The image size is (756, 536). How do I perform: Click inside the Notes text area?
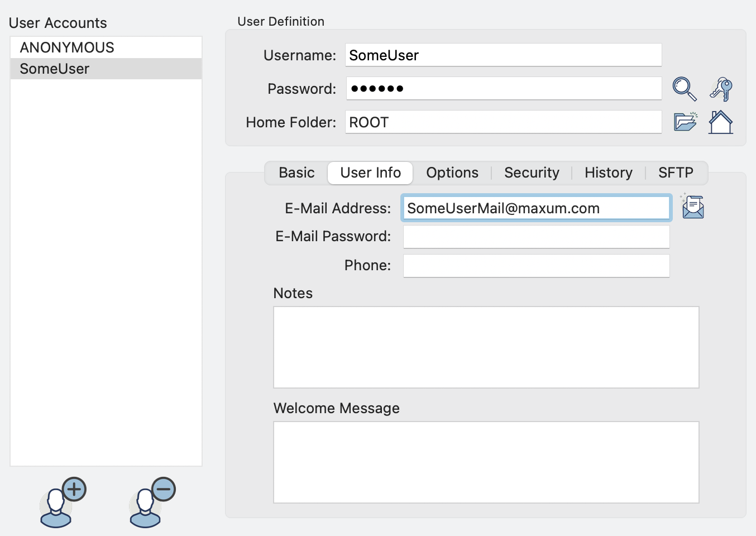coord(486,347)
